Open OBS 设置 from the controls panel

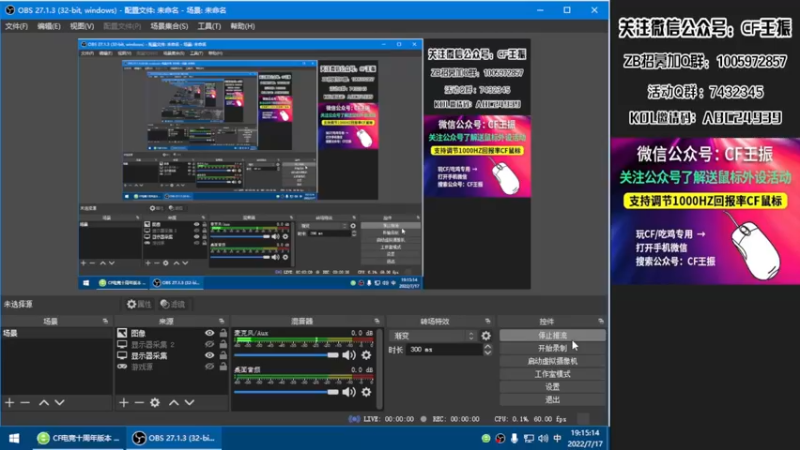pyautogui.click(x=553, y=387)
